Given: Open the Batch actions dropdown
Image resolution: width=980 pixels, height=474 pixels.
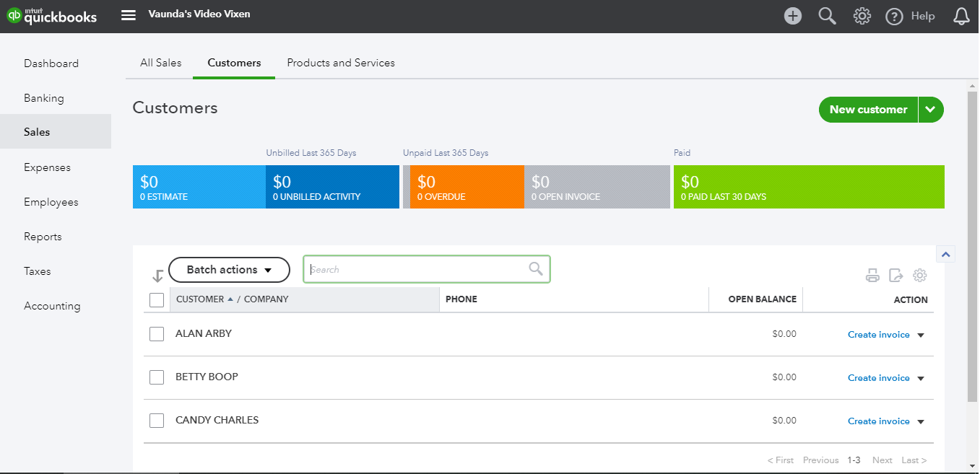Looking at the screenshot, I should tap(229, 270).
